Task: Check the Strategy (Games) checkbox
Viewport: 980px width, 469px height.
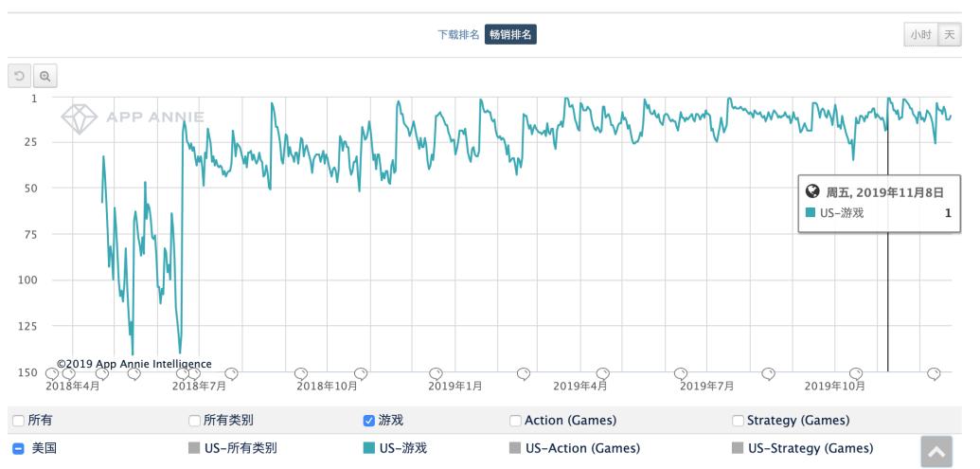Action: pyautogui.click(x=738, y=421)
